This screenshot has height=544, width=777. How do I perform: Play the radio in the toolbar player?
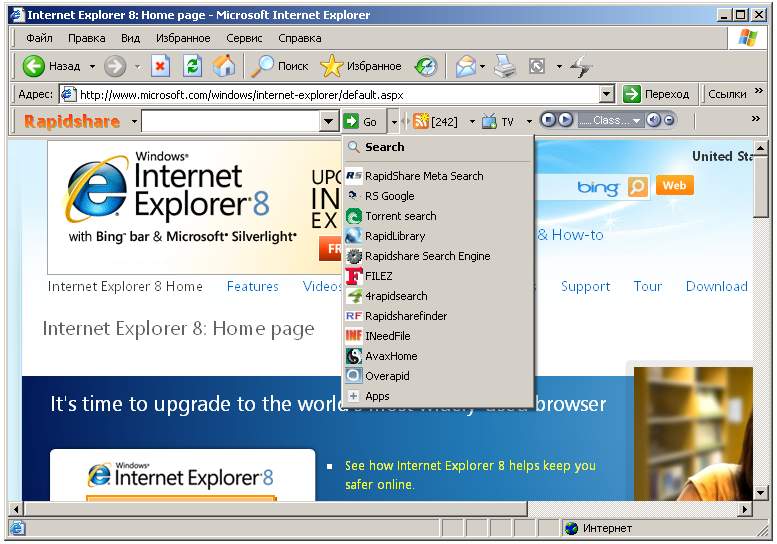click(565, 120)
